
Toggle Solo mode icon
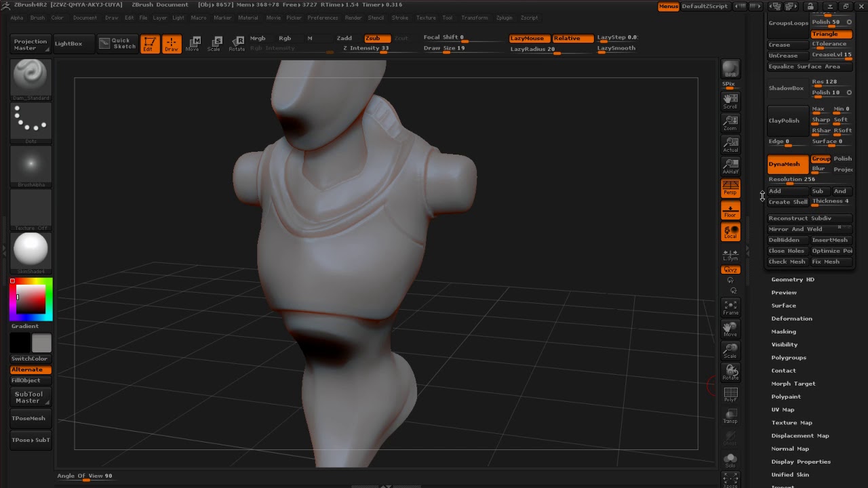pos(730,460)
